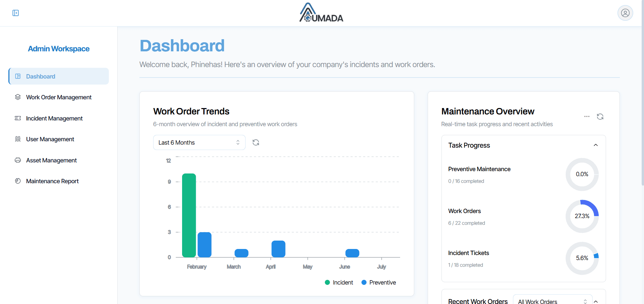Click the Maintenance Report pie chart icon
The height and width of the screenshot is (304, 644).
point(18,181)
